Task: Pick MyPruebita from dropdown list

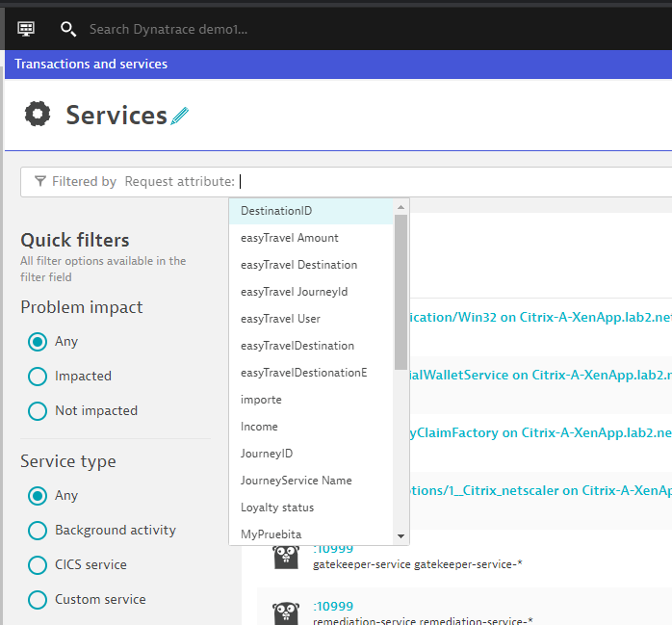Action: pos(311,534)
